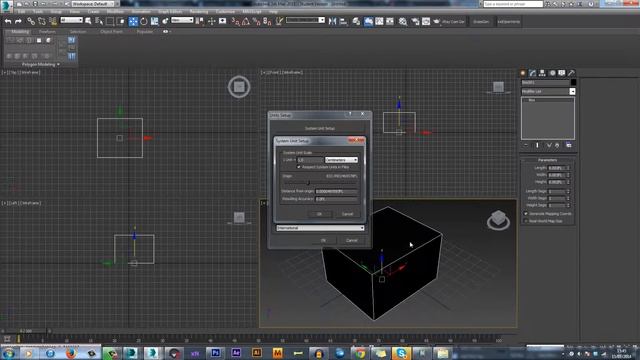Click the Redo arrow in main toolbar
This screenshot has width=640, height=360.
click(18, 21)
